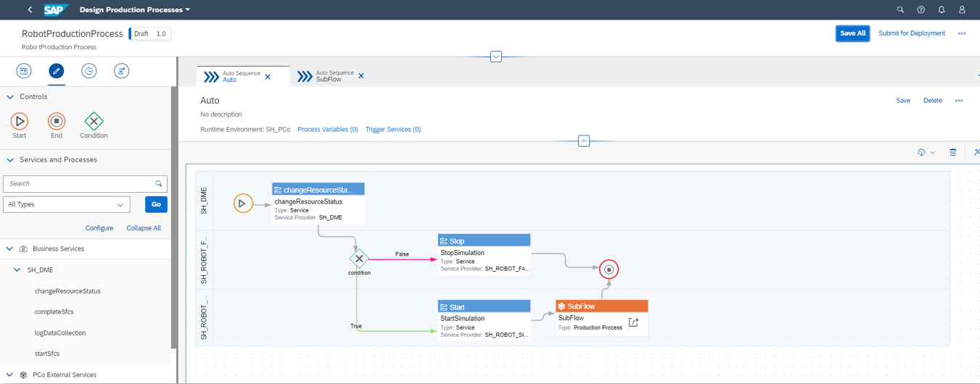The image size is (980, 384).
Task: Select the history clock tab icon
Action: [88, 71]
